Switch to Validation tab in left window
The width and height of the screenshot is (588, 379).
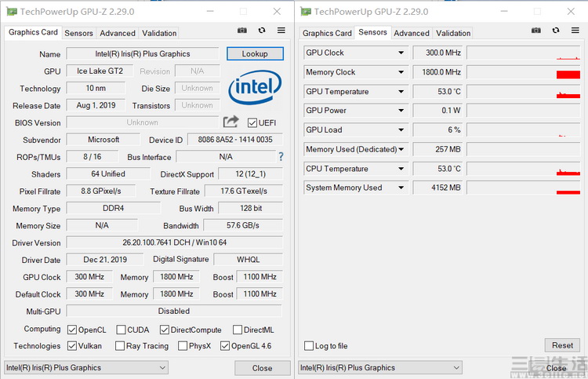159,34
